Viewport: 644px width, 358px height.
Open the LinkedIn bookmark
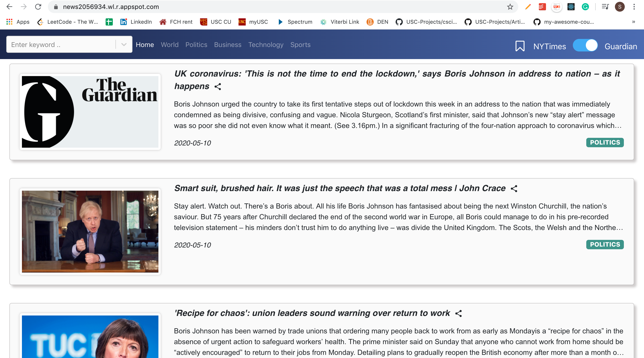pos(136,22)
